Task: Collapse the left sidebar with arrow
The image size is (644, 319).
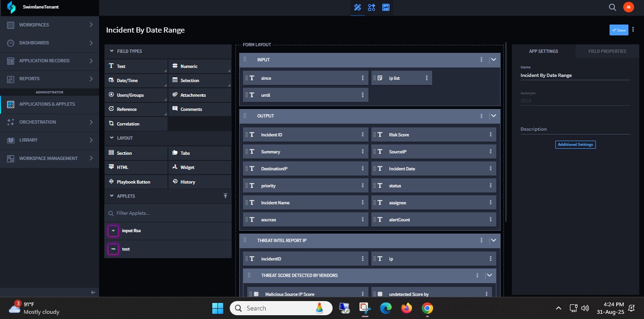Action: [93, 293]
